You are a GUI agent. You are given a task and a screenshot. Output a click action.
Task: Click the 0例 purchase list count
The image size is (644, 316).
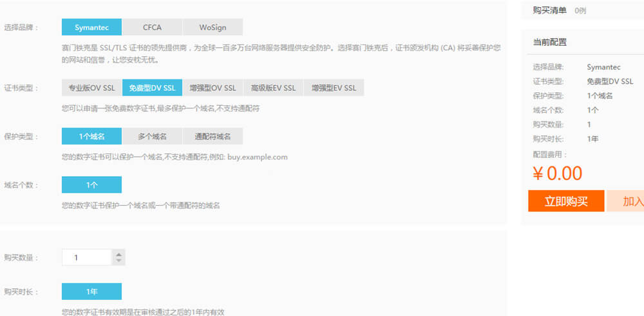[580, 10]
